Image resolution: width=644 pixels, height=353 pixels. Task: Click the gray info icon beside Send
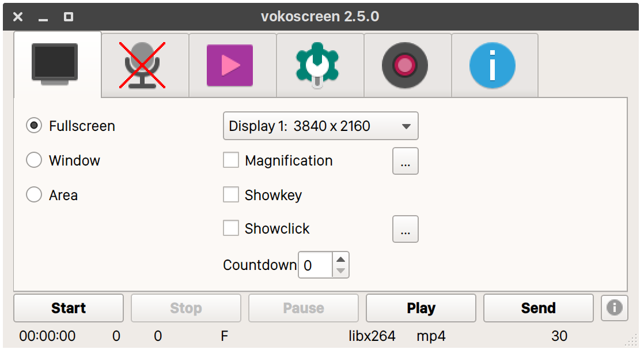pos(614,308)
